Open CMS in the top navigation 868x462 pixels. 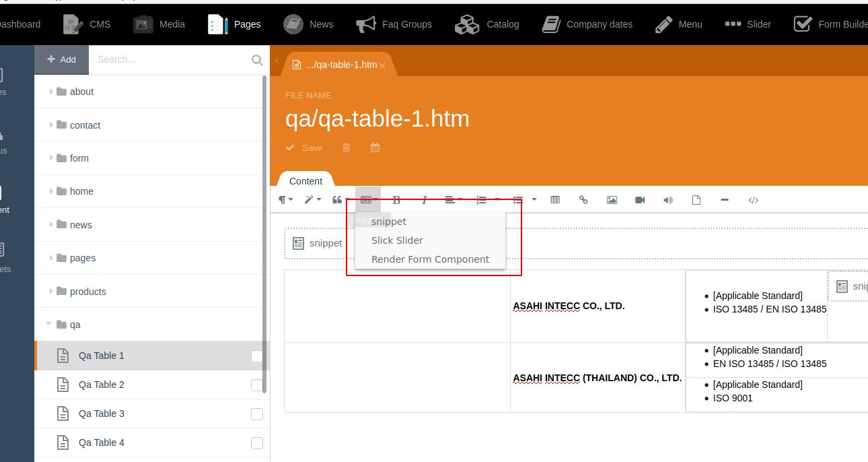(x=86, y=24)
